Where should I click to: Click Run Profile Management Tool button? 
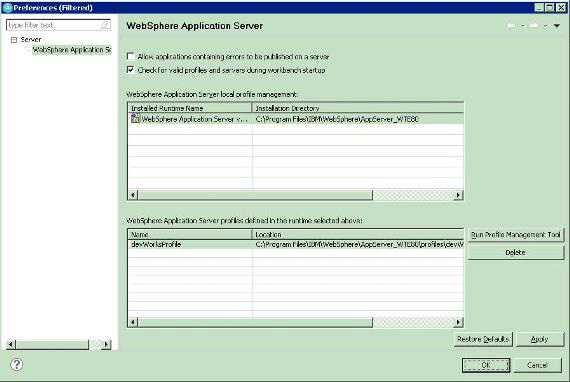click(x=516, y=234)
